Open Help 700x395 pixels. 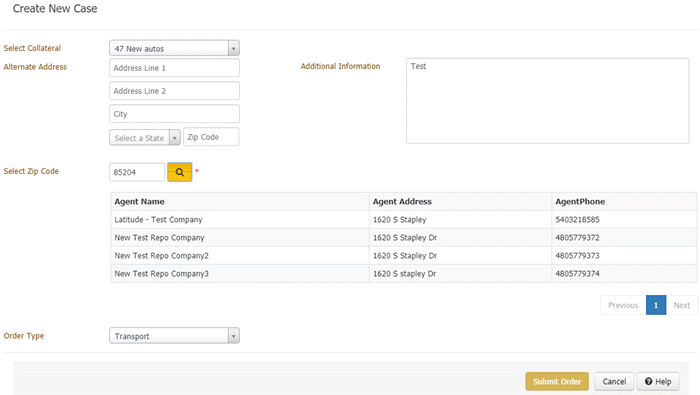point(658,382)
